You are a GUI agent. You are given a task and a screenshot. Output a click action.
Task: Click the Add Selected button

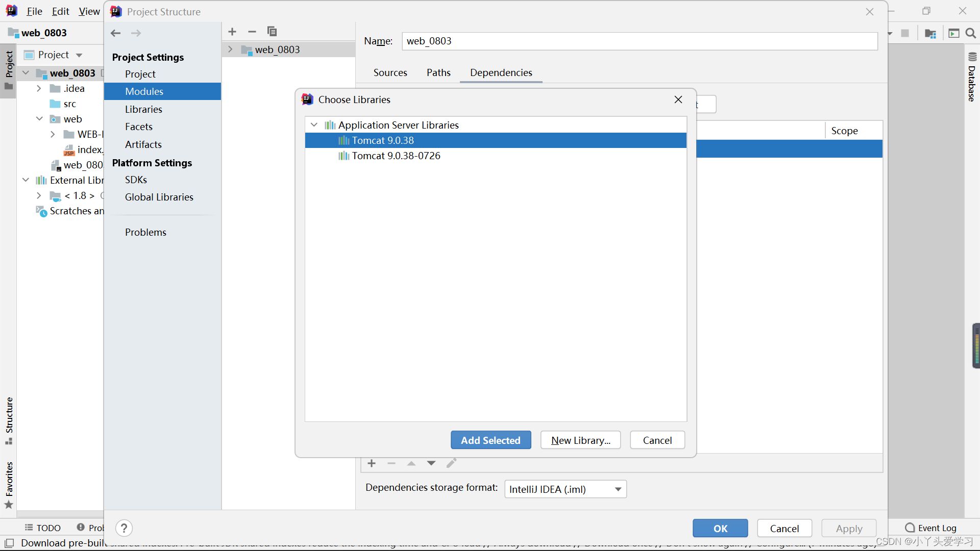[x=491, y=440]
